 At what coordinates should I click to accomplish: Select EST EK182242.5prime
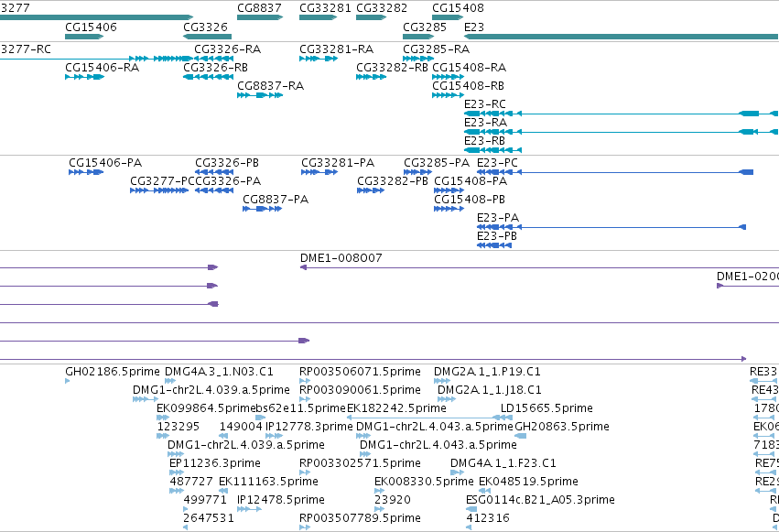coord(396,408)
